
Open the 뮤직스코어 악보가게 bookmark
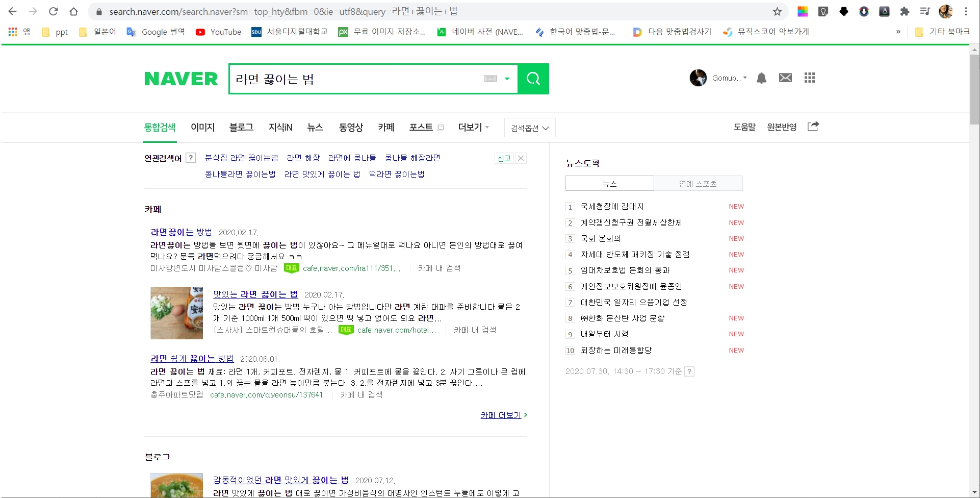(766, 32)
